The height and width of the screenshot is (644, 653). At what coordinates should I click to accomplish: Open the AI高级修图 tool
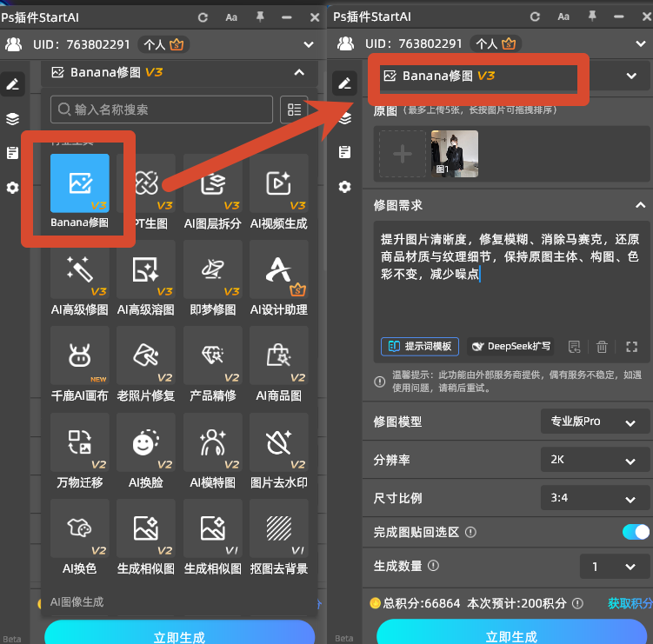[x=79, y=269]
